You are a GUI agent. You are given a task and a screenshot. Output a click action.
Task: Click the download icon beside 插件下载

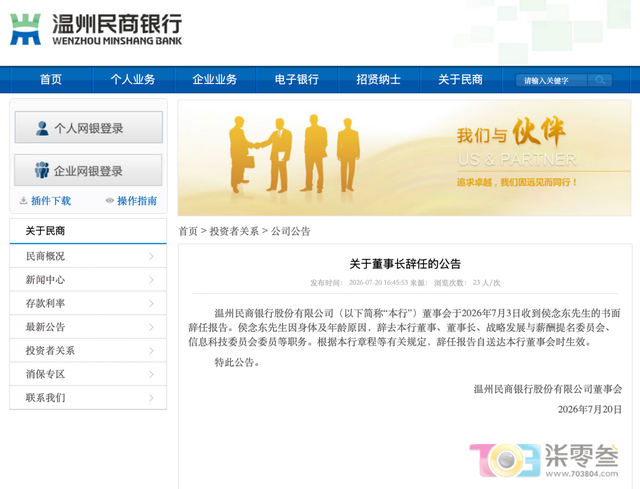coord(24,200)
